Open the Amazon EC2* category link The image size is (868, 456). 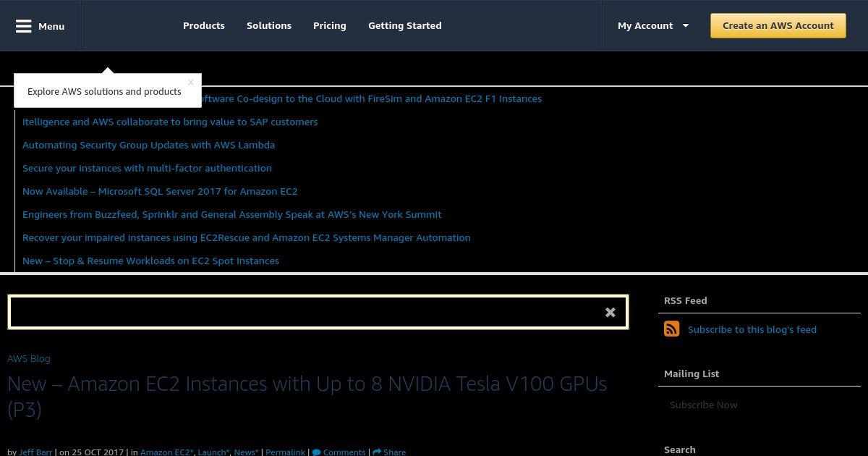[167, 452]
